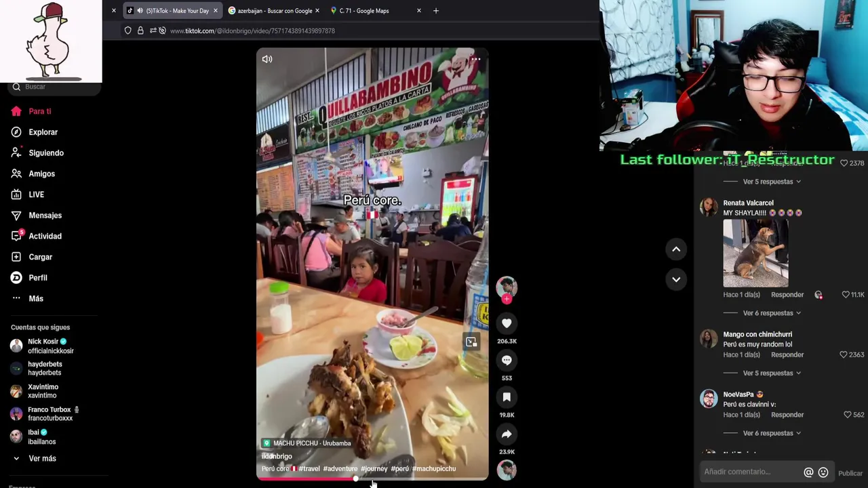Click the Publicar comment button
This screenshot has width=868, height=488.
[x=850, y=473]
